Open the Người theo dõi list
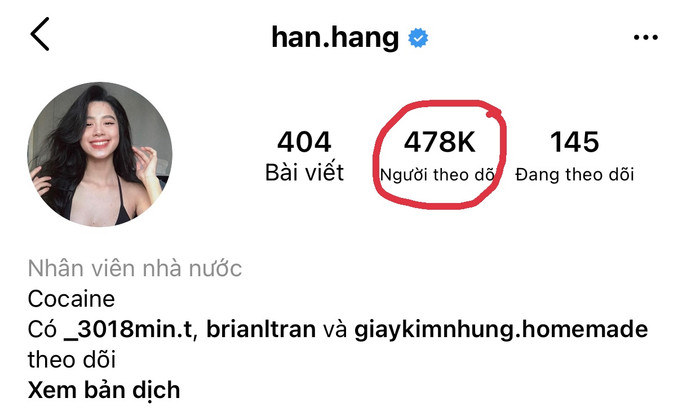The width and height of the screenshot is (700, 415). [438, 174]
